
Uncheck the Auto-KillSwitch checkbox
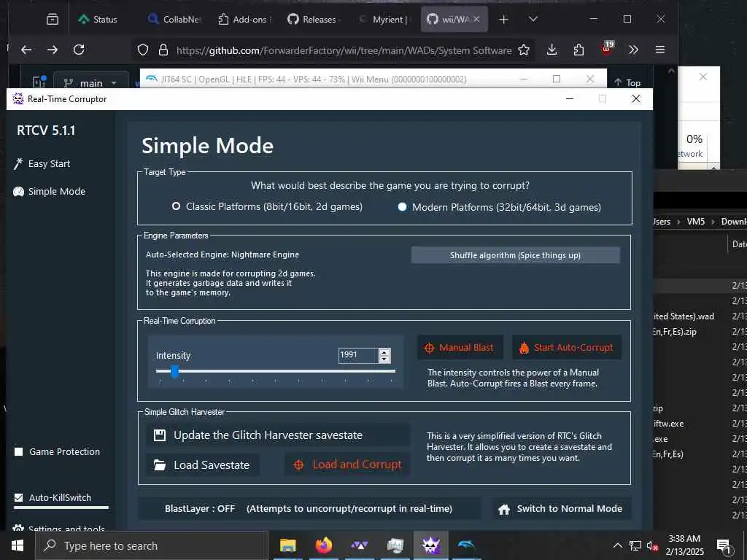click(18, 497)
